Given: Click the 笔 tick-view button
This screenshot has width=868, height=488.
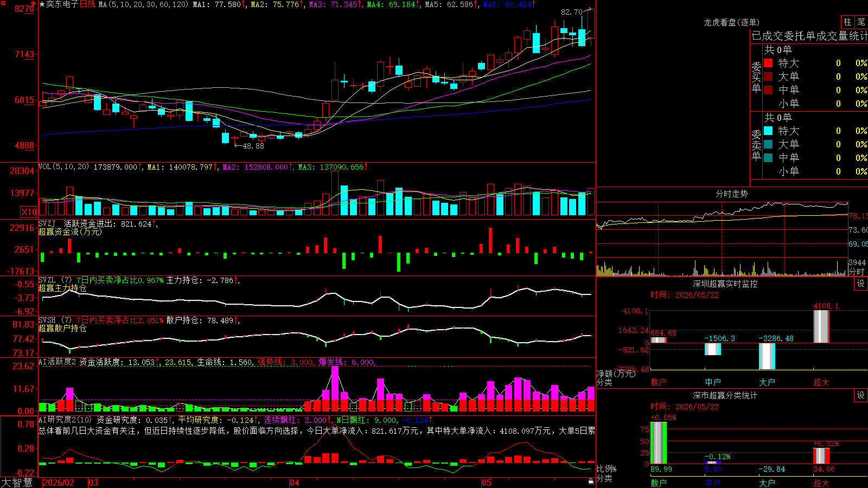Looking at the screenshot, I should [x=861, y=22].
